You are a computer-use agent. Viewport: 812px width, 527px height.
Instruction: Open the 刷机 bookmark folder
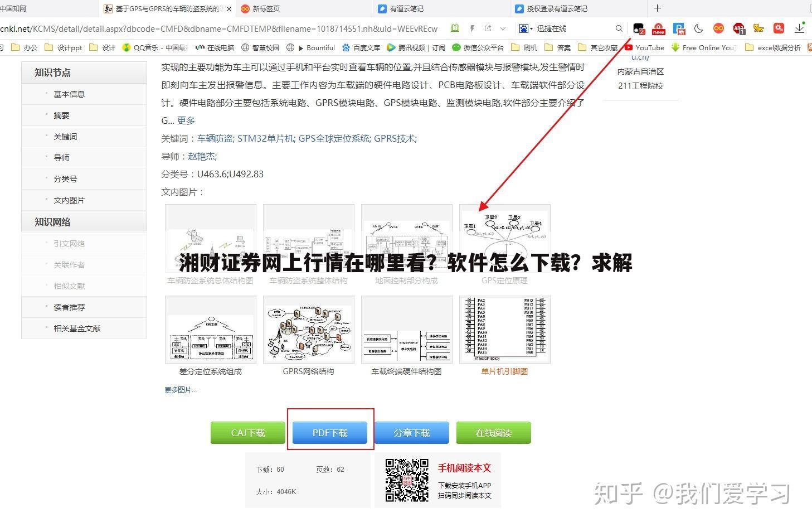pos(524,47)
